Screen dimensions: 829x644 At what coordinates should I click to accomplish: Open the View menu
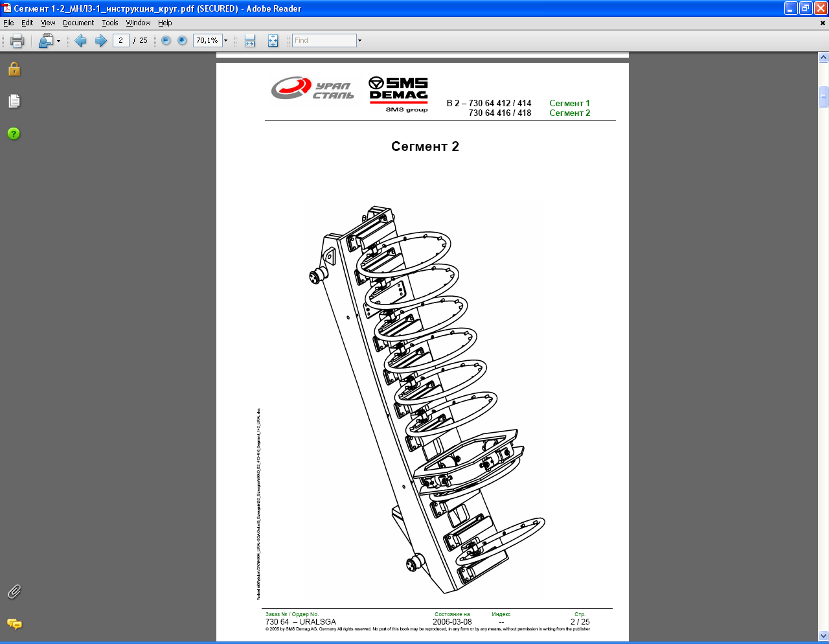coord(48,23)
